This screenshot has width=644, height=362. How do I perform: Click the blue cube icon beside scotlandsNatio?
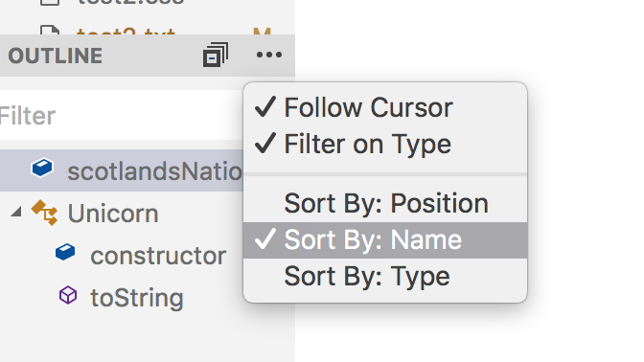42,168
